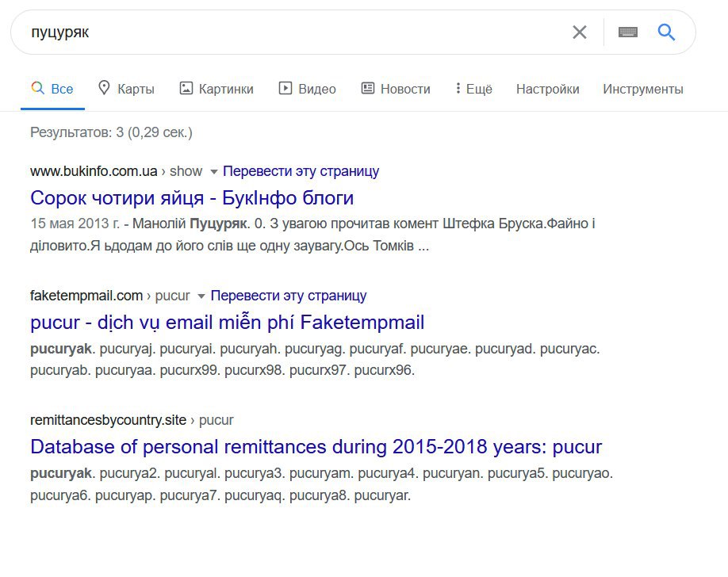Click the faketempmail.com URL text
The image size is (728, 577).
point(86,296)
